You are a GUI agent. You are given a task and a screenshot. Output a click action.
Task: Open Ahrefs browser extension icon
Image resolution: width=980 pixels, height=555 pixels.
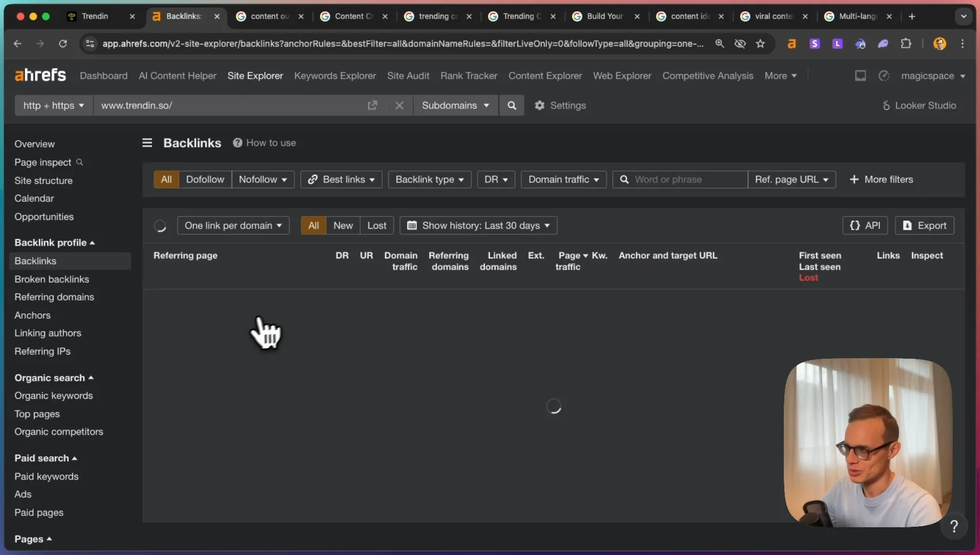pos(791,44)
